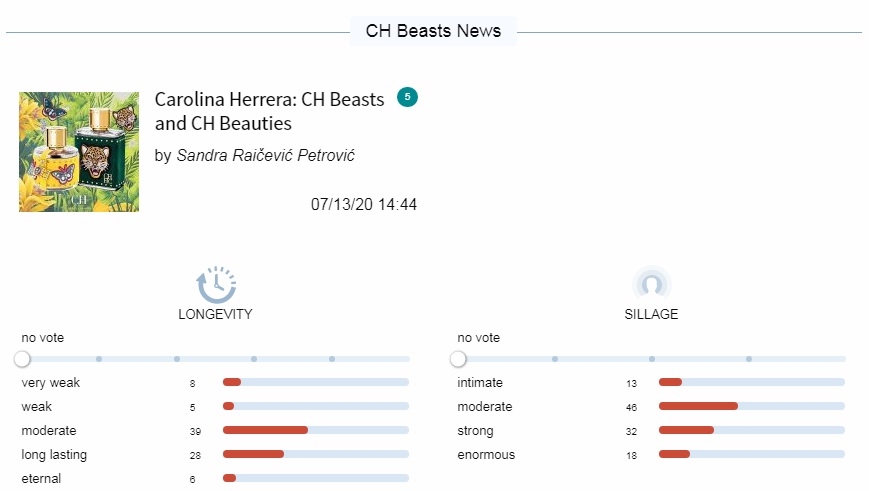Click the 'CH Beasts News' section heading
Viewport: 869px width, 491px height.
click(433, 31)
